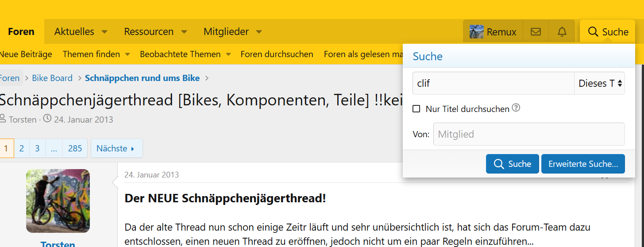This screenshot has width=644, height=247.
Task: Click the Remux user avatar
Action: pos(477,32)
